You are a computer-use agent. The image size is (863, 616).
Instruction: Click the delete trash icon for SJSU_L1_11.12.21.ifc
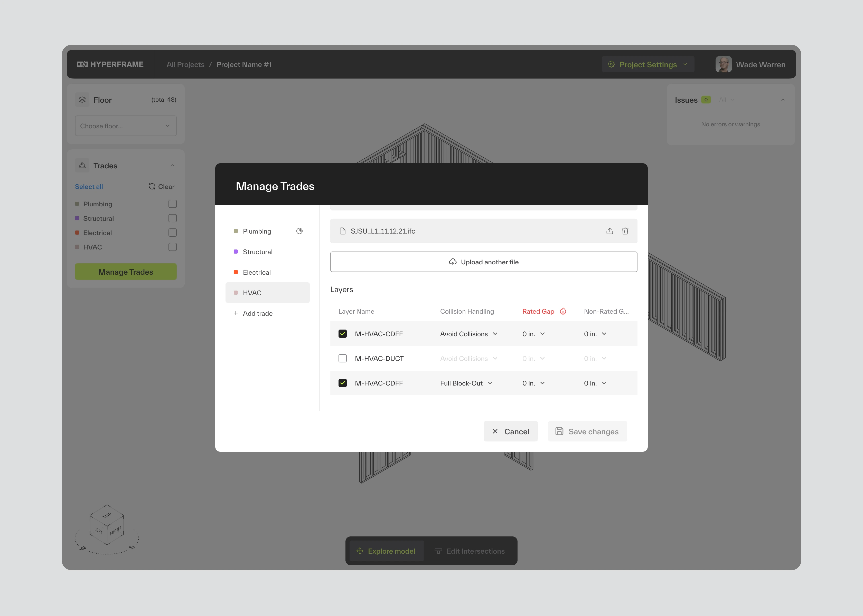pos(625,231)
